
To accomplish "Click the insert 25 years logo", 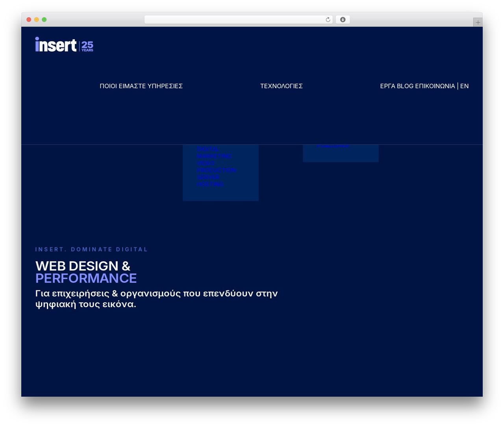I will point(64,45).
